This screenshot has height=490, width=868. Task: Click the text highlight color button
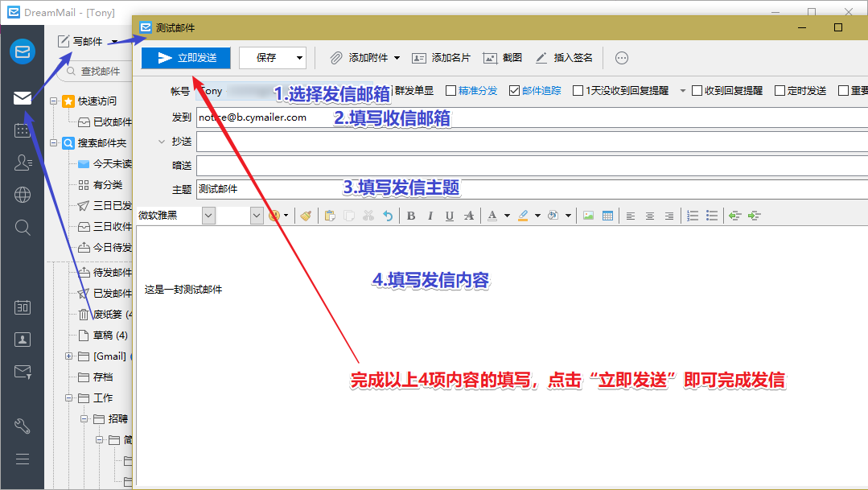coord(523,216)
